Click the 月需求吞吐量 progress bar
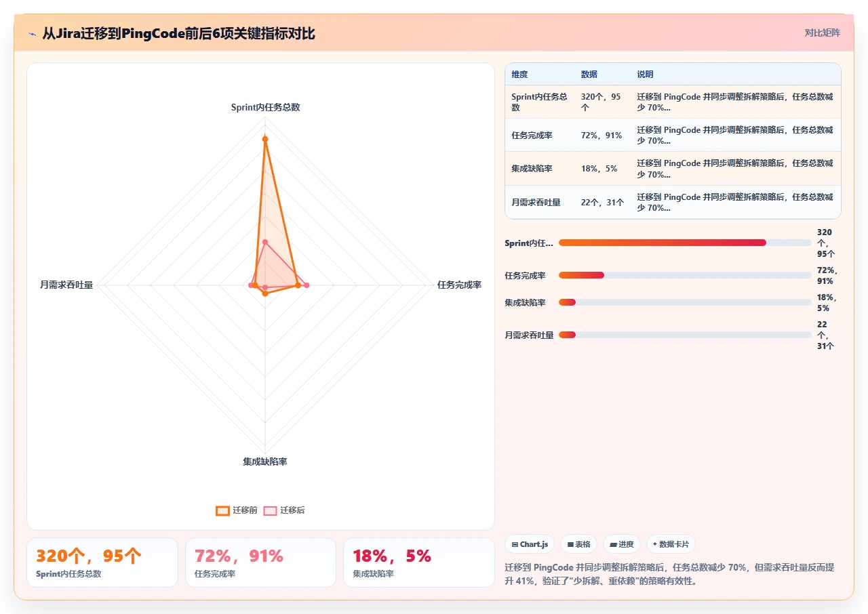This screenshot has width=868, height=614. pyautogui.click(x=685, y=335)
